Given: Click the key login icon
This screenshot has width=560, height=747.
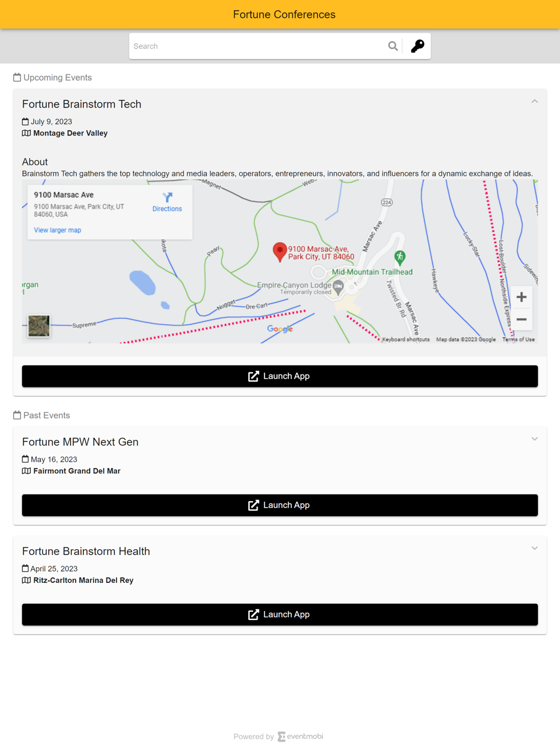Looking at the screenshot, I should (417, 46).
